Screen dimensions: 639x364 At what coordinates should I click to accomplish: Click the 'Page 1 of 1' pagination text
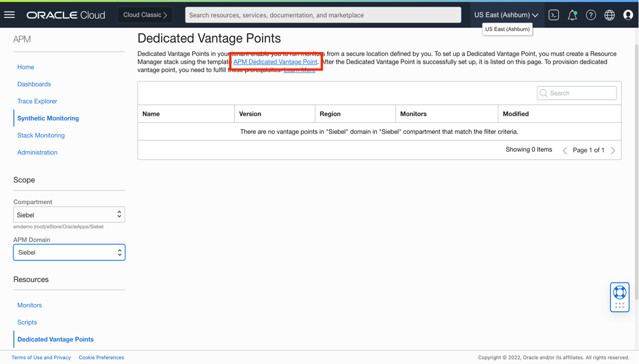[589, 150]
